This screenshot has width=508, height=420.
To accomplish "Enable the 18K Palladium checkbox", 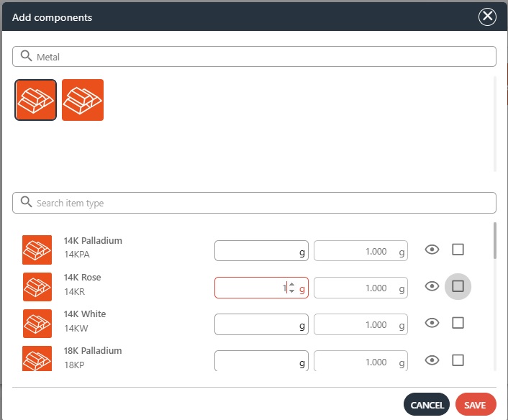I will [x=458, y=360].
